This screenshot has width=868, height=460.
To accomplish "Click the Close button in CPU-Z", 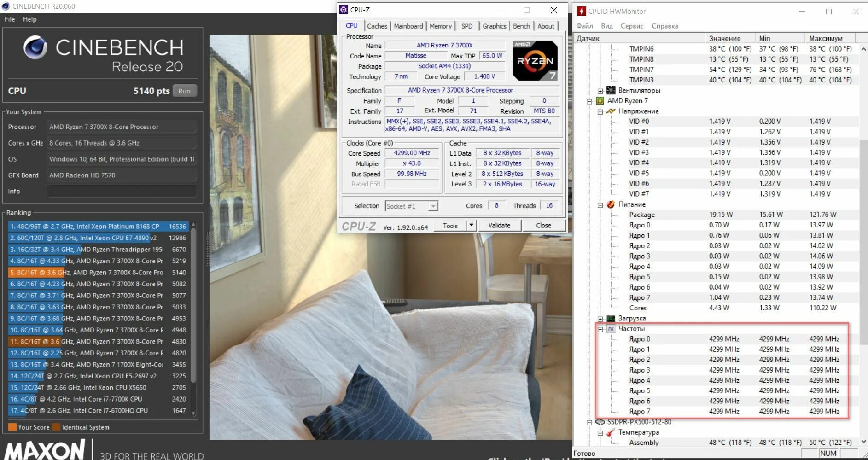I will 543,225.
